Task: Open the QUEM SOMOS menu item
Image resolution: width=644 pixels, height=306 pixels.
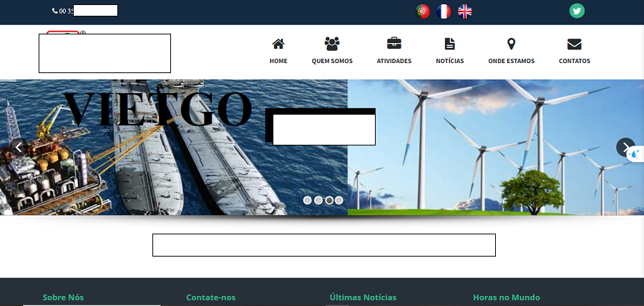Action: click(332, 61)
